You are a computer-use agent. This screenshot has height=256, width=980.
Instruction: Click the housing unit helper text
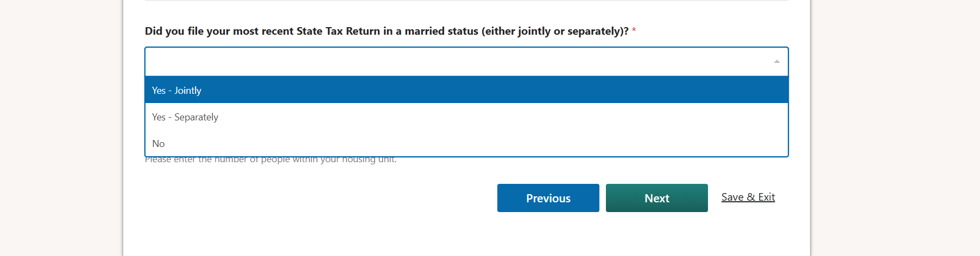tap(270, 160)
